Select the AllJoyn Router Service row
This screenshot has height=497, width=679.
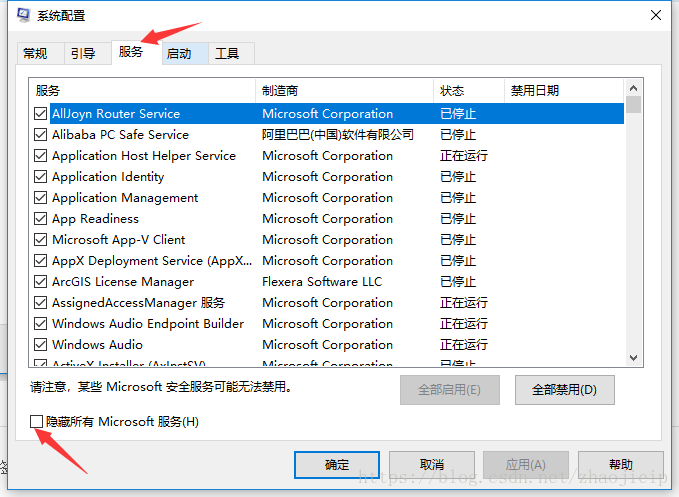click(337, 113)
